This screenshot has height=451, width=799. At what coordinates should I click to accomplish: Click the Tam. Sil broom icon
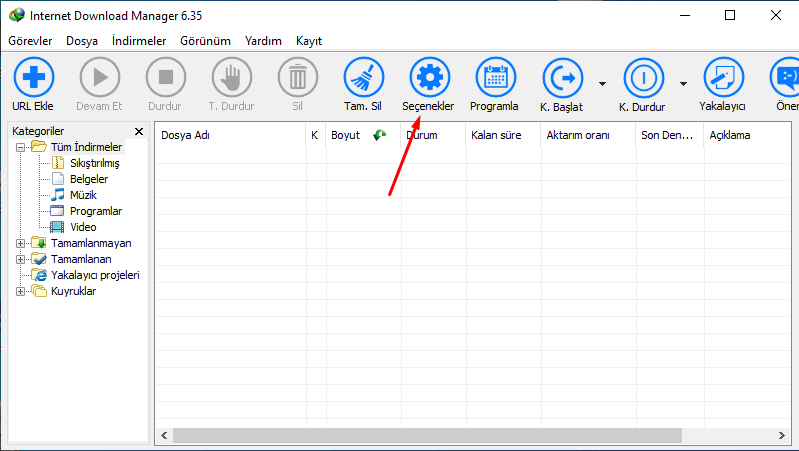click(363, 77)
